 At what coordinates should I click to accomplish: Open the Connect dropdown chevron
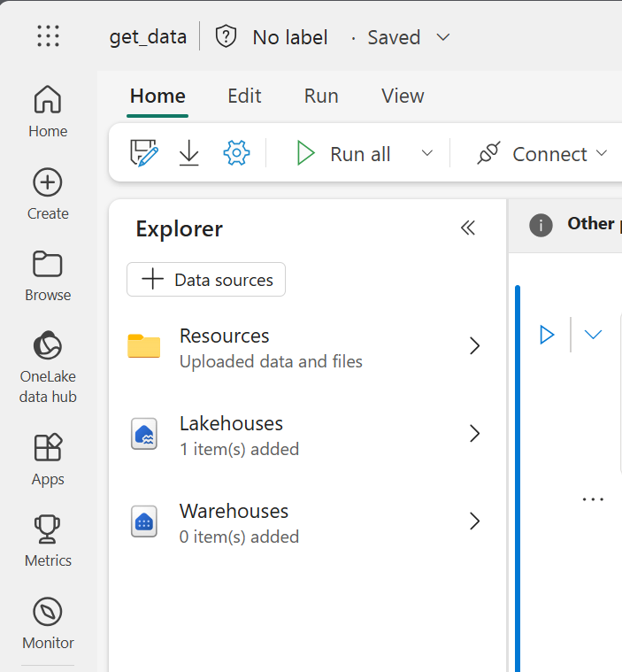(x=602, y=153)
